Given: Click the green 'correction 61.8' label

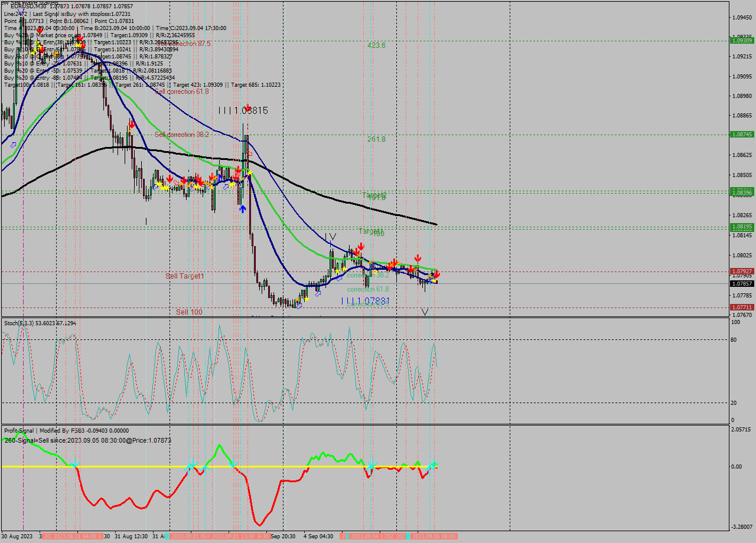Looking at the screenshot, I should point(368,289).
